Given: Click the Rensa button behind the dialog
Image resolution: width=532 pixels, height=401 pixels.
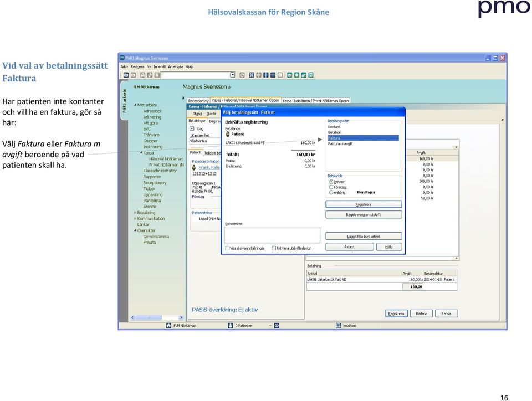Looking at the screenshot, I should coord(446,313).
